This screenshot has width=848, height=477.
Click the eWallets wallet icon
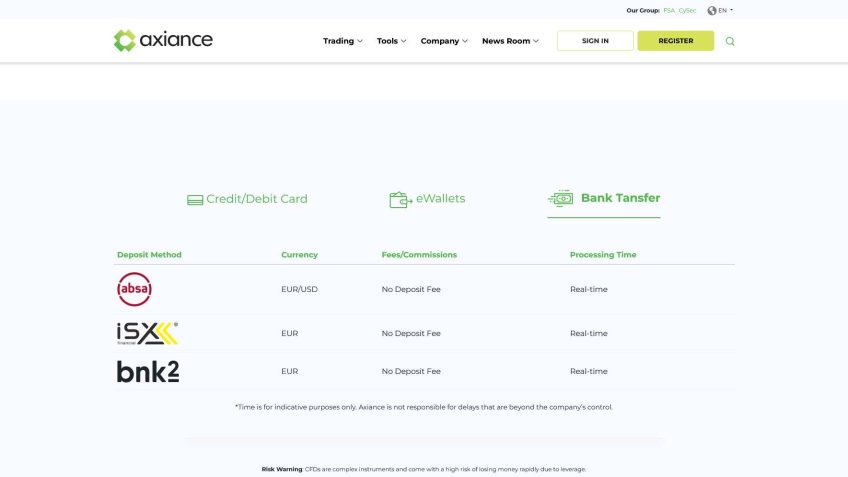coord(400,199)
